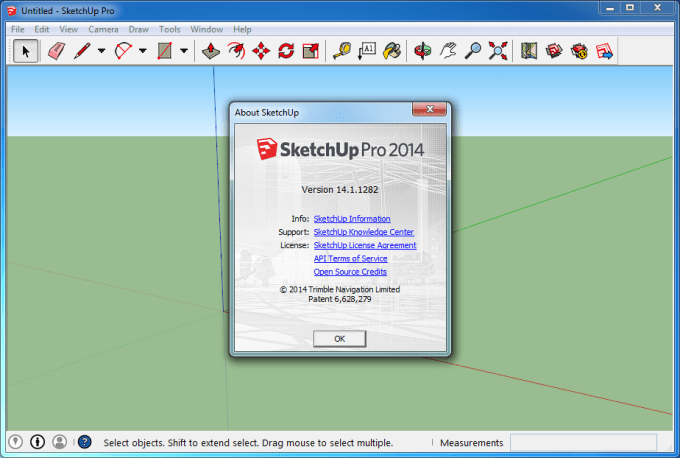Open the Extension Warehouse icon
Viewport: 680px width, 458px height.
click(x=579, y=51)
